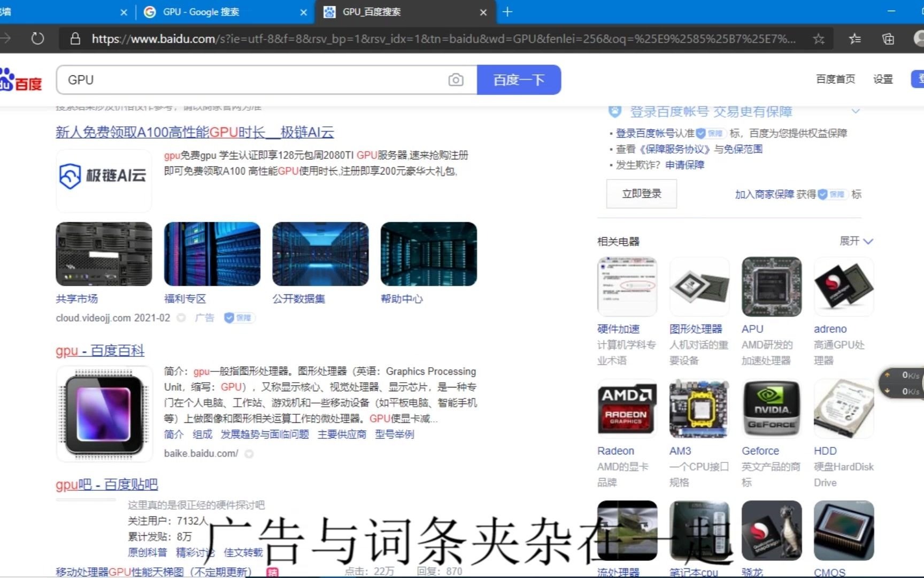Open the 硬件加速 related item image
The image size is (924, 578).
tap(627, 287)
